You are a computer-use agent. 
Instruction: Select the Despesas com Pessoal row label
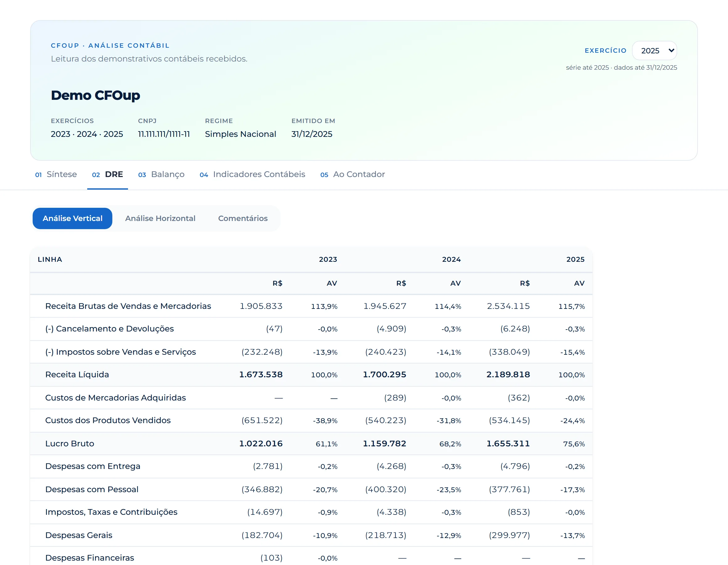pos(92,489)
